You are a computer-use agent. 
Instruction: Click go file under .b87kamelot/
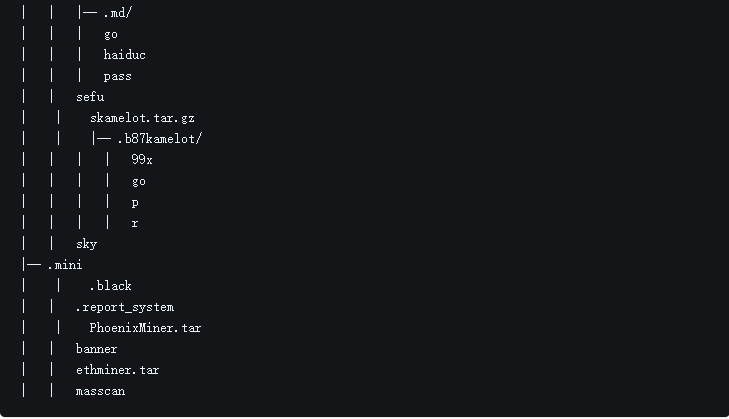138,181
